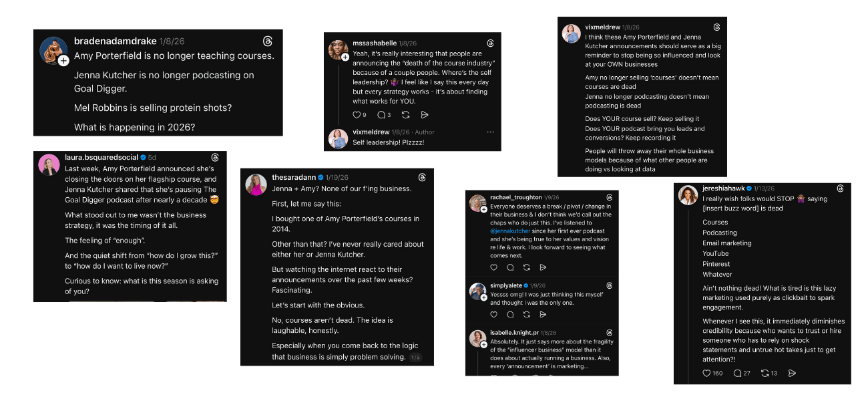Viewport: 868px width, 401px height.
Task: Open replies on mssashabelle's post
Action: [381, 115]
